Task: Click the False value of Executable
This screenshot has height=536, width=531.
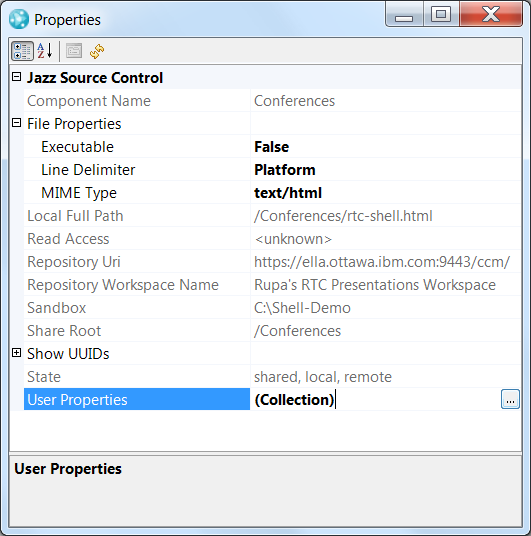Action: tap(271, 147)
